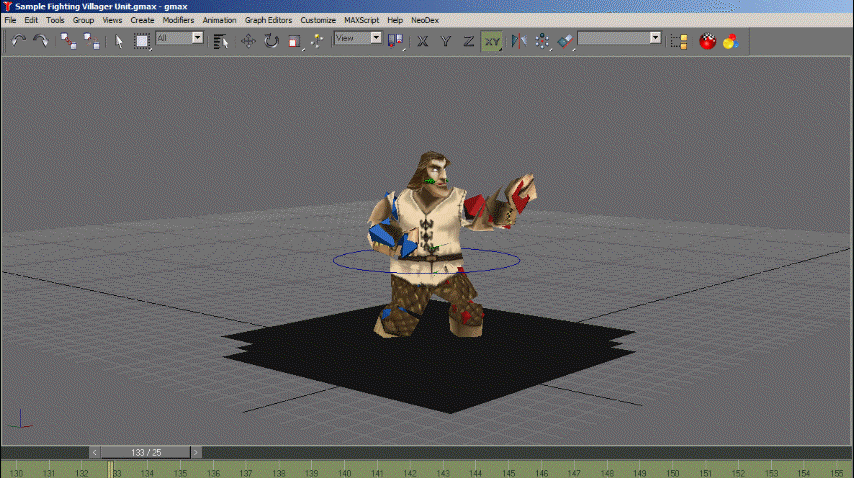Screen dimensions: 854x478
Task: Choose the Select and Scale tool
Action: tap(294, 41)
